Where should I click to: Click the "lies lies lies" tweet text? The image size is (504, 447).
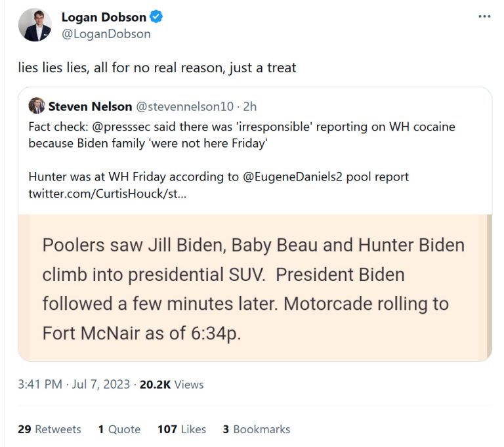(x=157, y=68)
